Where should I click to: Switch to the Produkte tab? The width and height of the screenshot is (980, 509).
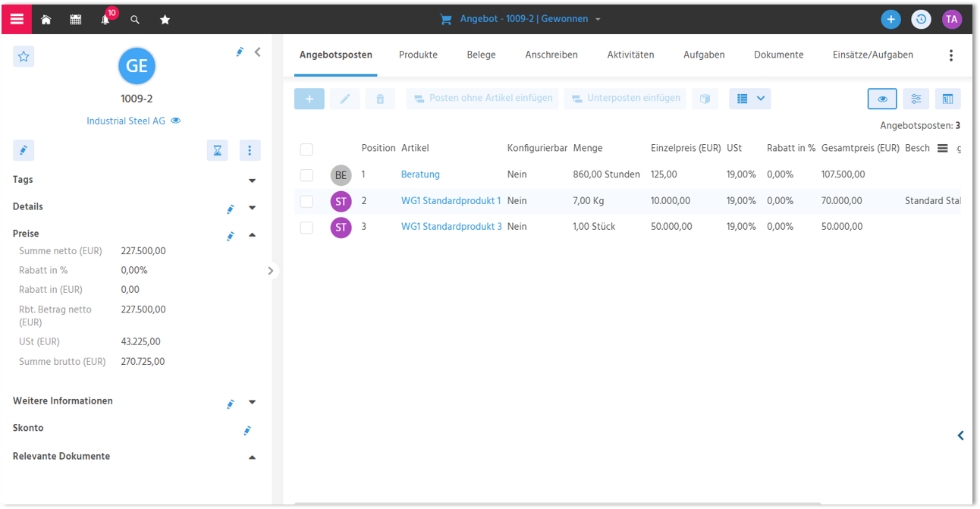coord(418,55)
